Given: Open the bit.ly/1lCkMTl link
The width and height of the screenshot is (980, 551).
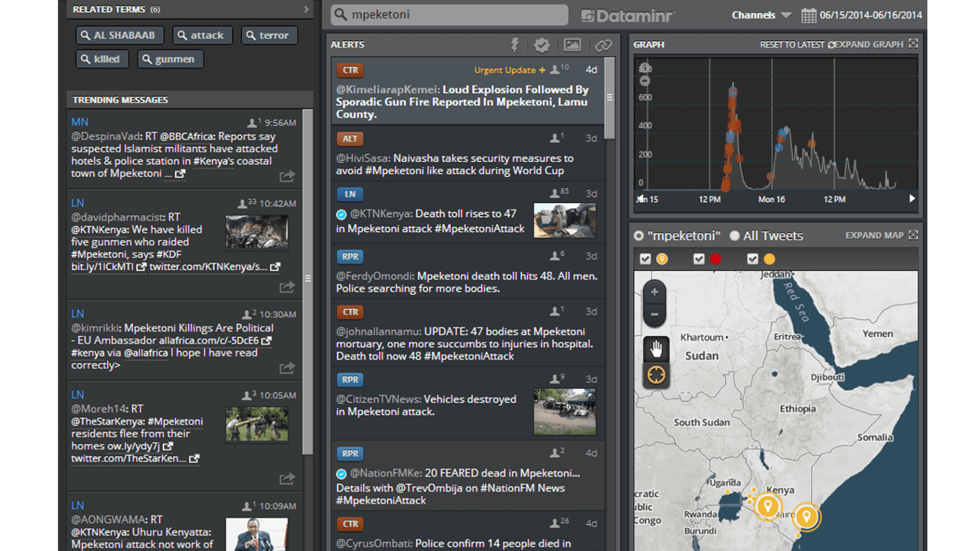Looking at the screenshot, I should coord(102,267).
